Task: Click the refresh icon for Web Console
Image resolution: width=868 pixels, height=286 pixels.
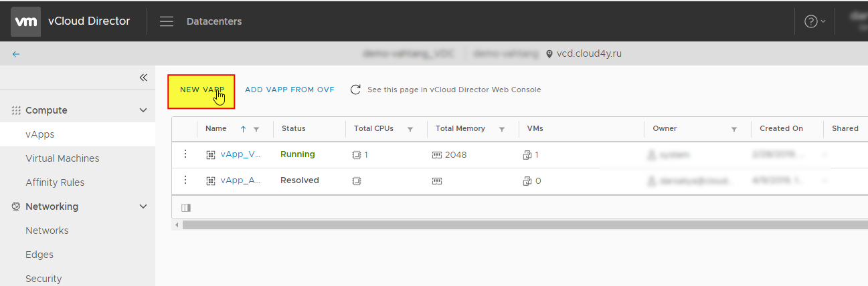Action: click(x=356, y=90)
